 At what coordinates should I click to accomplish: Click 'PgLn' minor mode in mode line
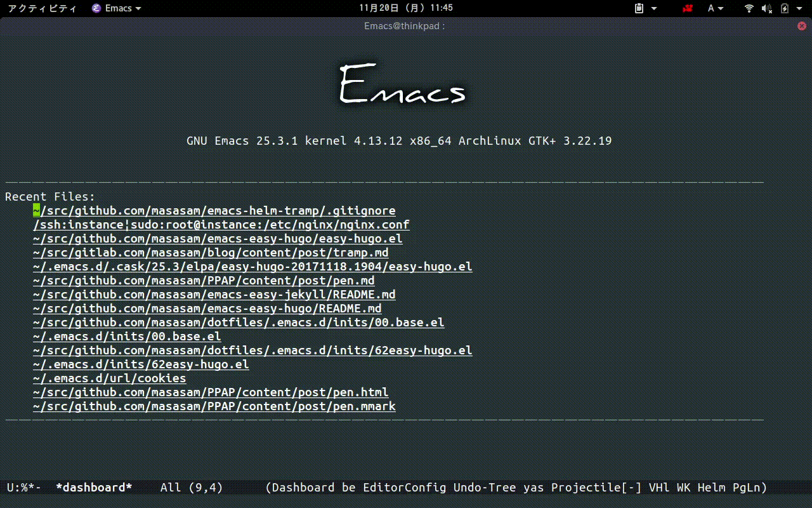point(747,488)
